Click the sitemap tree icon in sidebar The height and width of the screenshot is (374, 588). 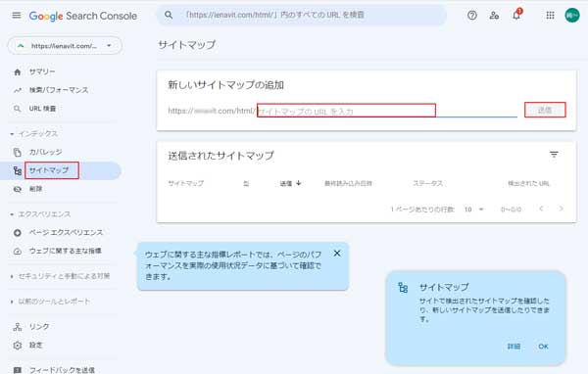point(18,171)
